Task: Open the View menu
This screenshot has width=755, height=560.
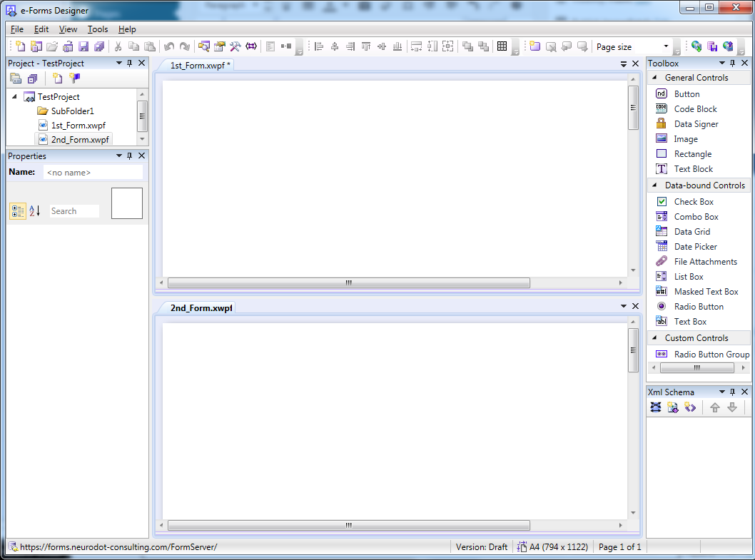Action: point(68,29)
